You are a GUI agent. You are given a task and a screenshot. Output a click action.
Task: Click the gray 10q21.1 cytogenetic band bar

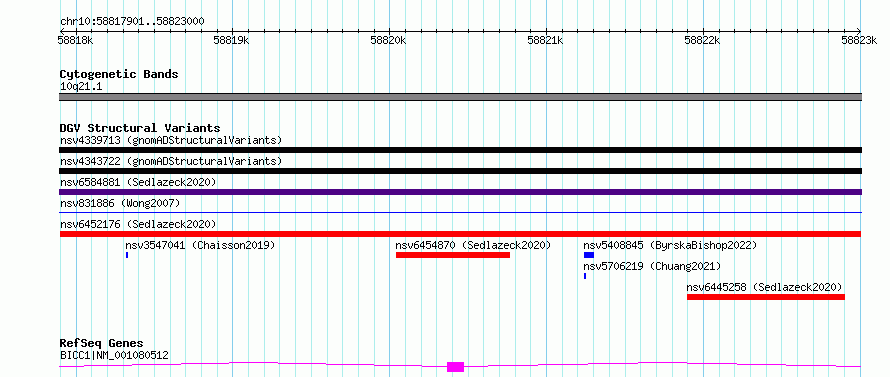click(x=460, y=97)
